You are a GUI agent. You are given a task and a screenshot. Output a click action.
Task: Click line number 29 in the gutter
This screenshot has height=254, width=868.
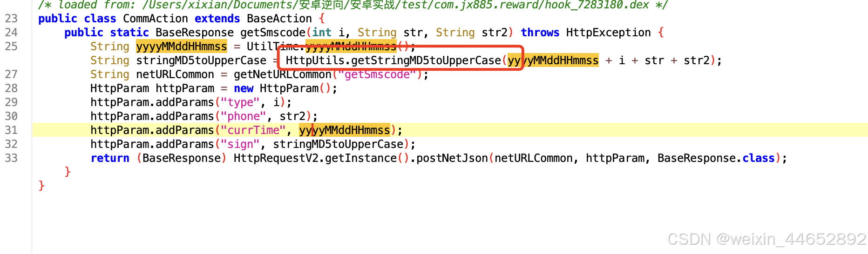(x=11, y=102)
